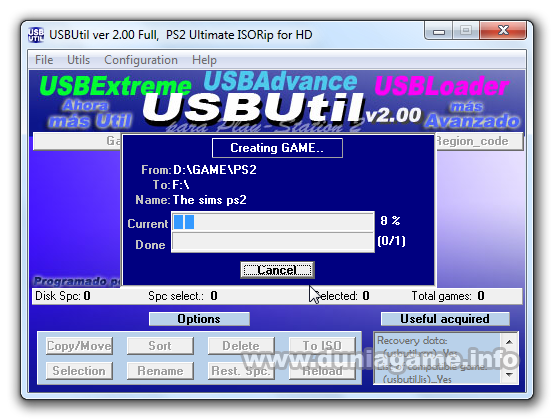Click the Recovery data: line

pos(412,341)
